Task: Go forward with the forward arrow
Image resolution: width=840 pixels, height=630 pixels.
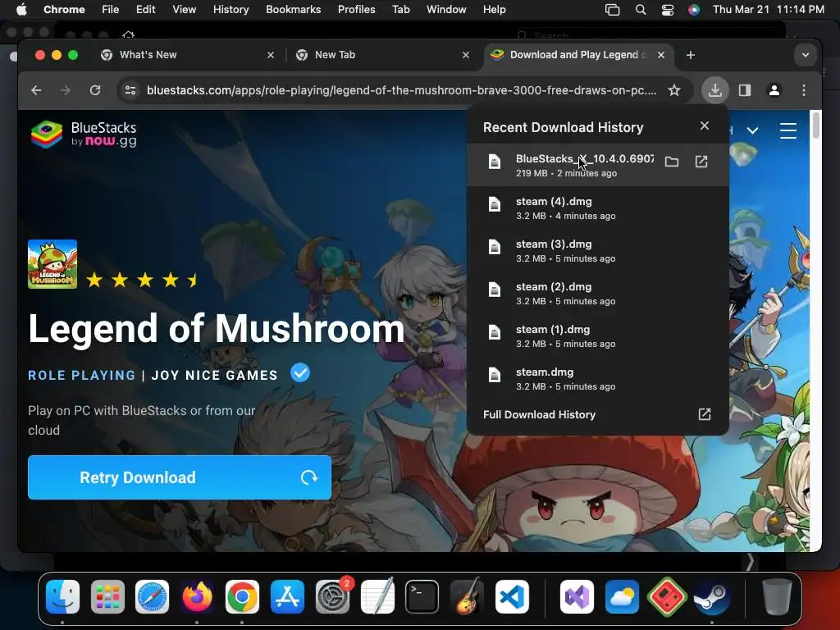Action: pyautogui.click(x=66, y=90)
